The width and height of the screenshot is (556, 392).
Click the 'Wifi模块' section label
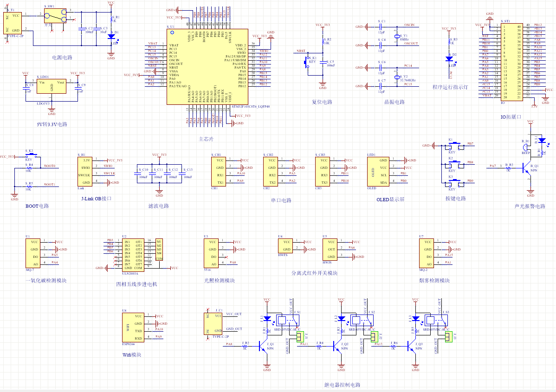click(x=132, y=355)
